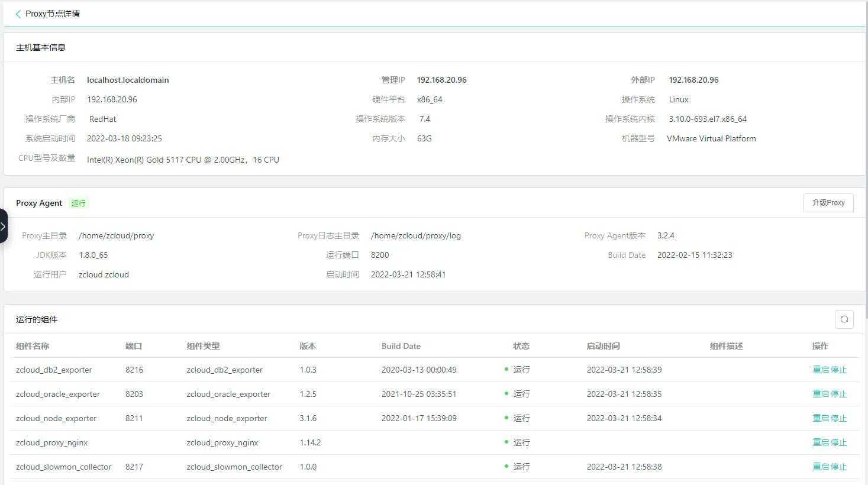Viewport: 868px width, 485px height.
Task: Click the 端口 column header
Action: click(x=134, y=346)
